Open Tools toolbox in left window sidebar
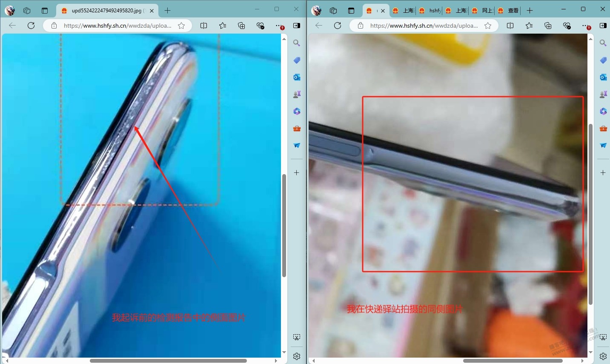This screenshot has width=610, height=364. click(297, 128)
